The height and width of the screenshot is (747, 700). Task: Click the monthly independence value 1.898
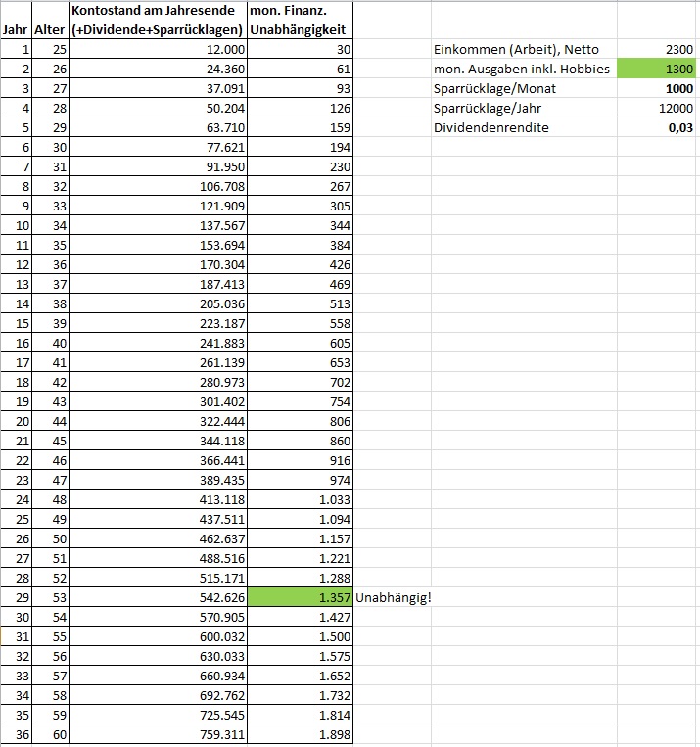point(300,733)
